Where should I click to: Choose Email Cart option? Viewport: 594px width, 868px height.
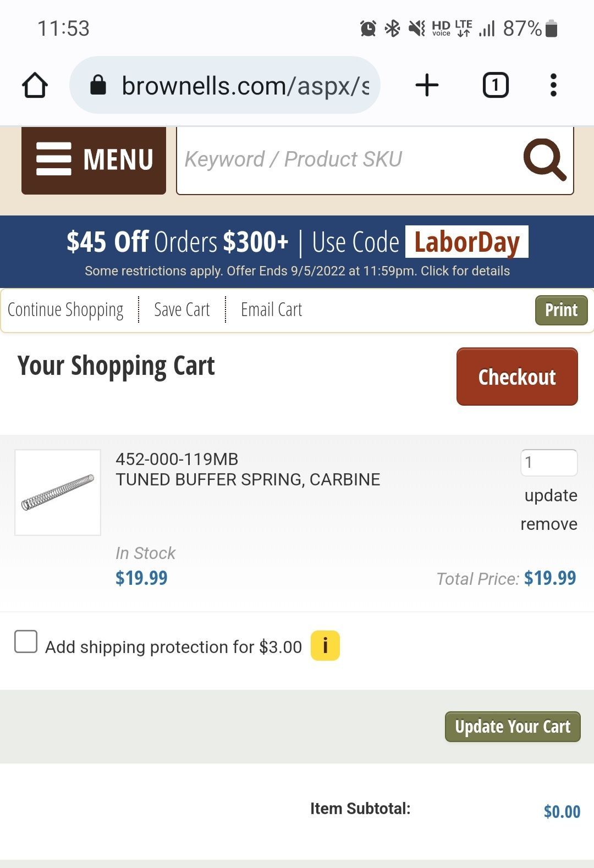(271, 310)
